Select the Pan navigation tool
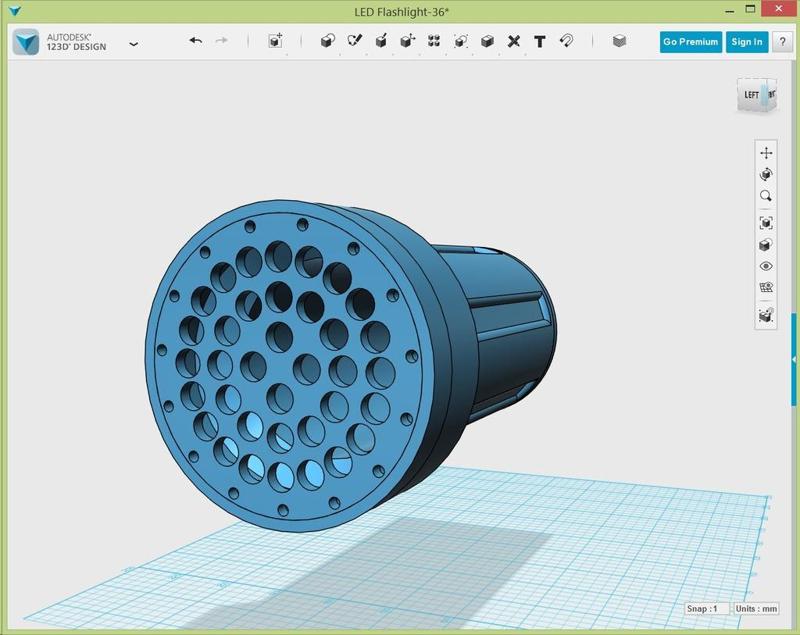The height and width of the screenshot is (635, 800). point(766,153)
